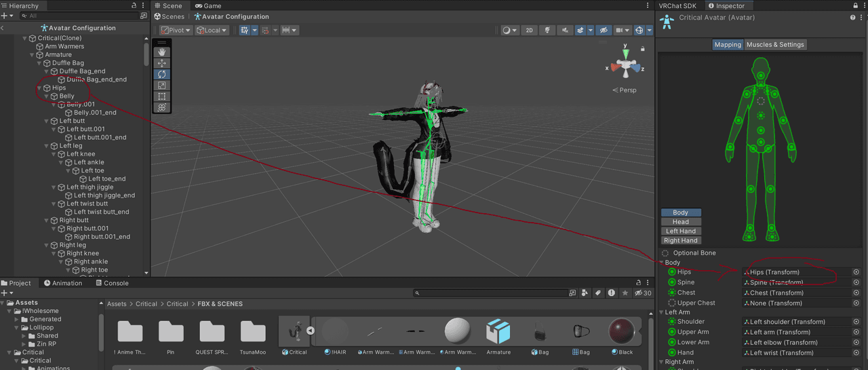
Task: Select the Right Hand body-part button
Action: pyautogui.click(x=681, y=240)
